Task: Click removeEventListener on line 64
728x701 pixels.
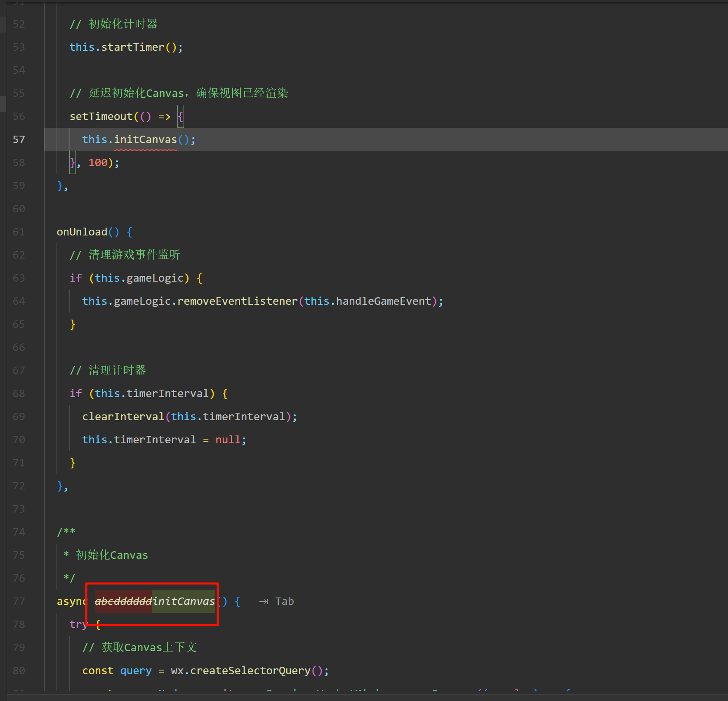Action: (x=237, y=301)
